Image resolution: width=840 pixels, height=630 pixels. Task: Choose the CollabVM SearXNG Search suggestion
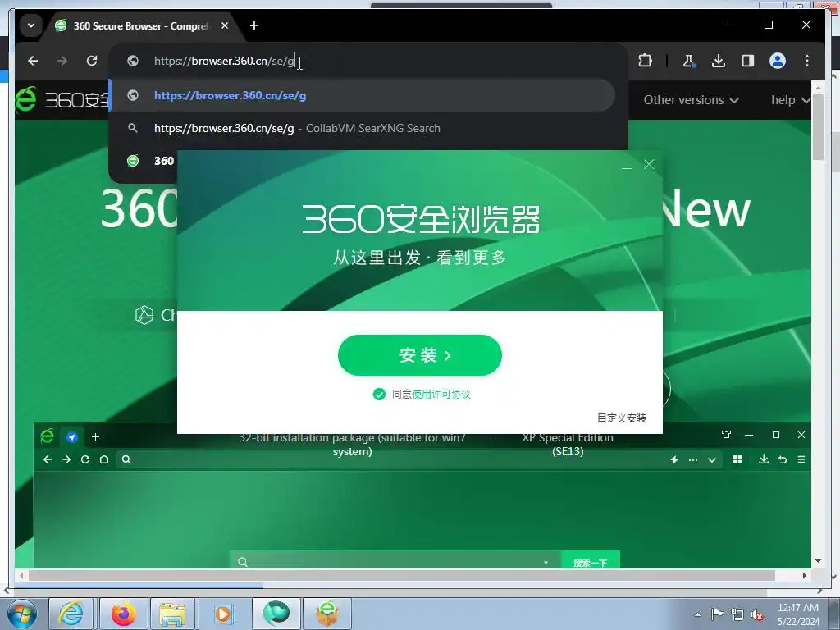pos(363,129)
